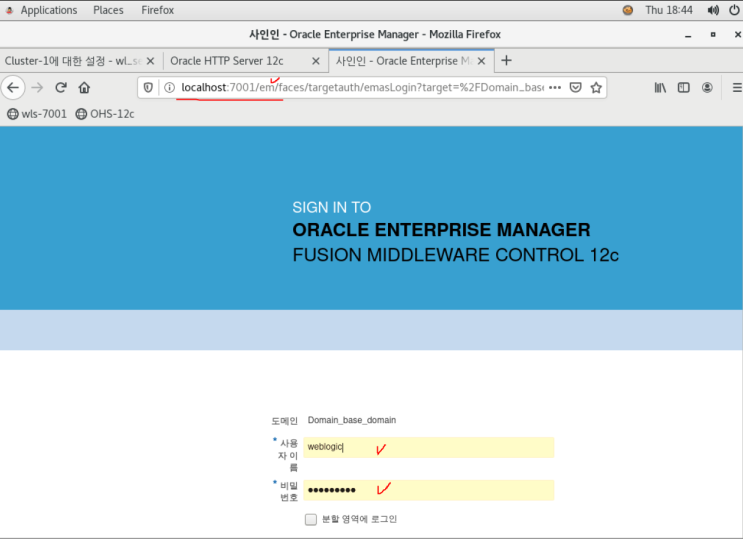Open the Library view icon

tap(660, 88)
